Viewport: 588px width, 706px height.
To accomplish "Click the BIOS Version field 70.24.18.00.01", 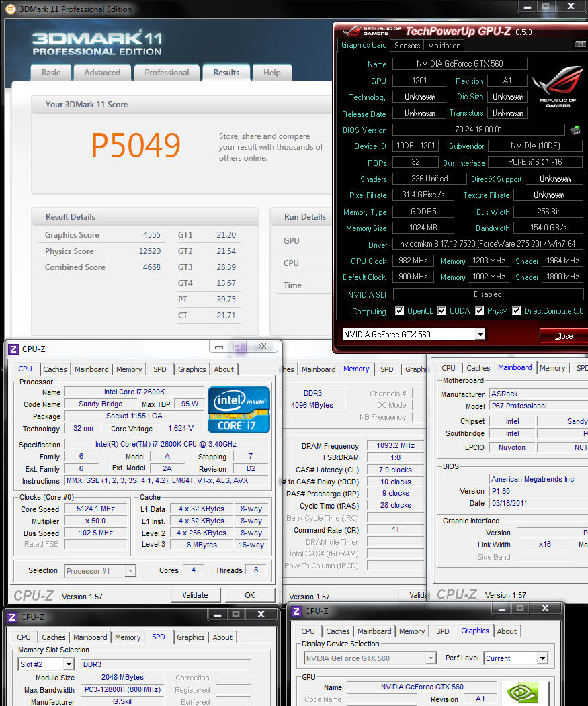I will coord(478,130).
